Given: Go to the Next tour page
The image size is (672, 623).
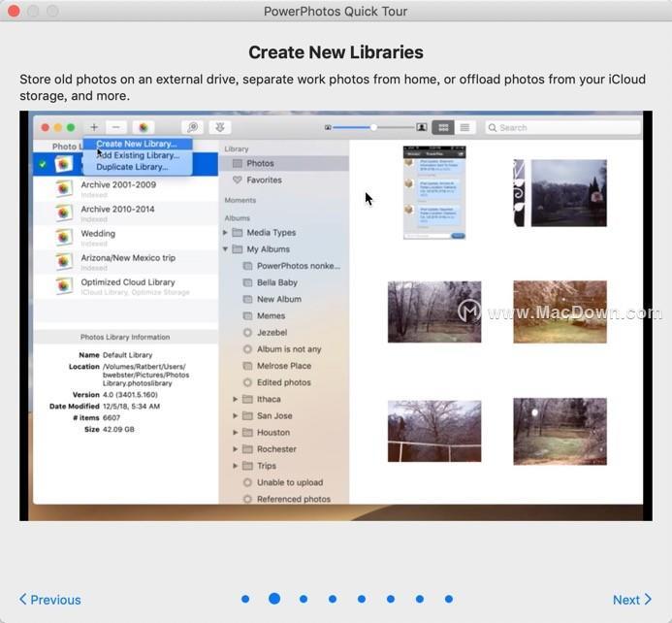Looking at the screenshot, I should 632,600.
